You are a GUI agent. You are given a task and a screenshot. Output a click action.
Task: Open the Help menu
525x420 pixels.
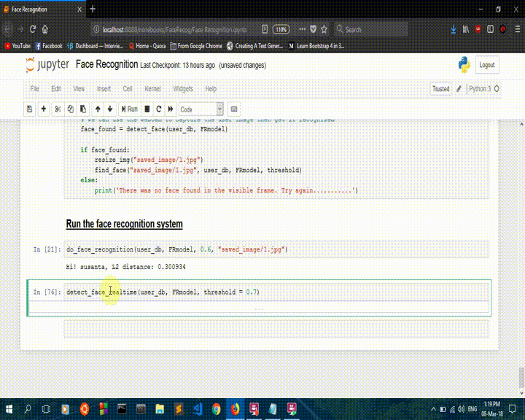point(211,89)
